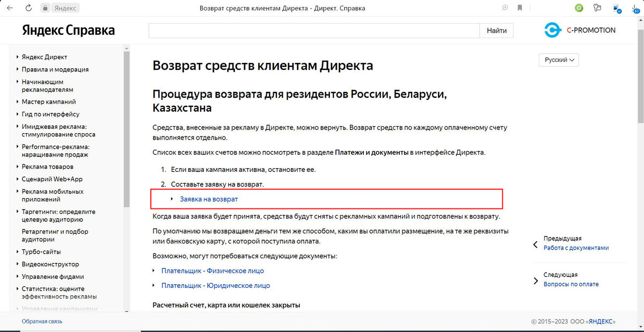This screenshot has width=644, height=332.
Task: Open Видеоконструктор sidebar item
Action: (50, 264)
